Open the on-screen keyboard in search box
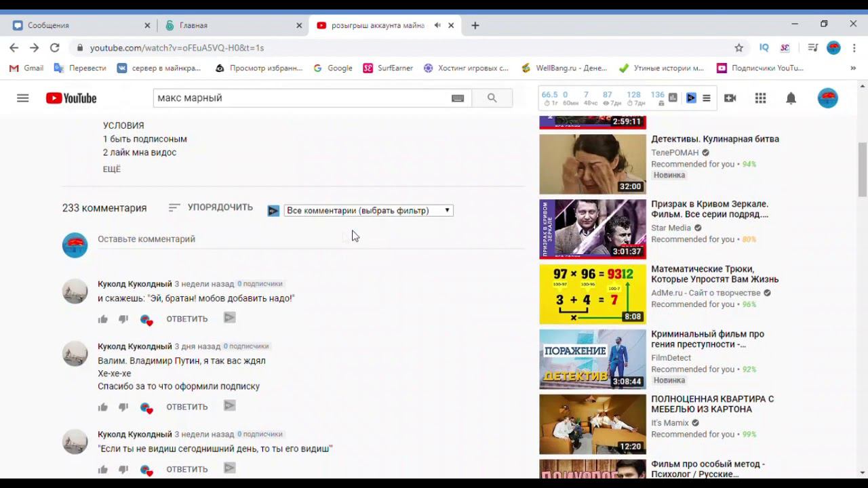Image resolution: width=868 pixels, height=488 pixels. click(x=458, y=98)
